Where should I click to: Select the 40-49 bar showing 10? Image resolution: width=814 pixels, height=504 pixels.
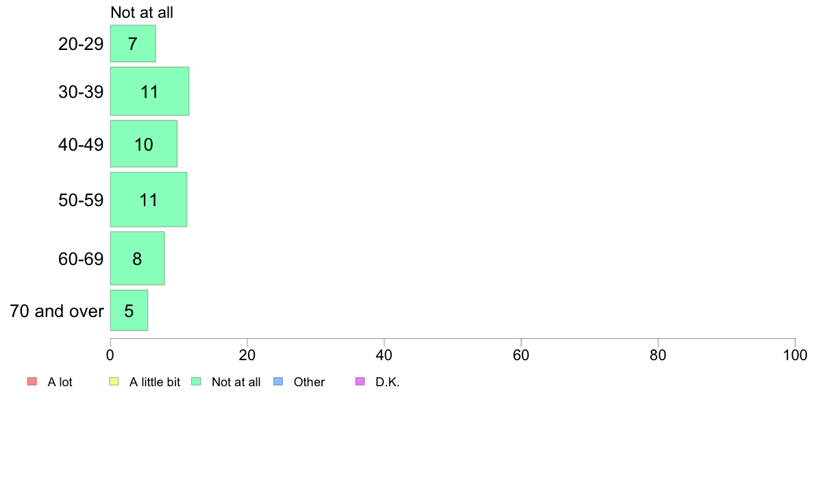pyautogui.click(x=144, y=144)
